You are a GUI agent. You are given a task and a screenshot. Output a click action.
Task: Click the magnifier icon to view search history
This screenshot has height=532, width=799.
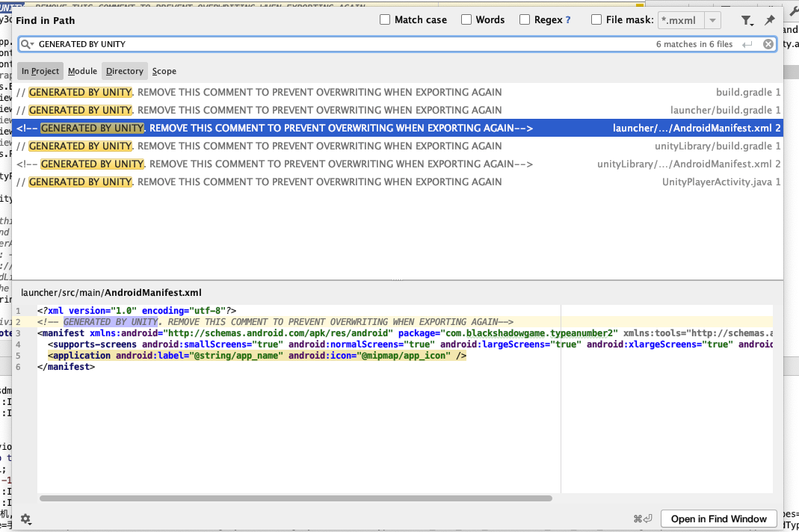(25, 43)
